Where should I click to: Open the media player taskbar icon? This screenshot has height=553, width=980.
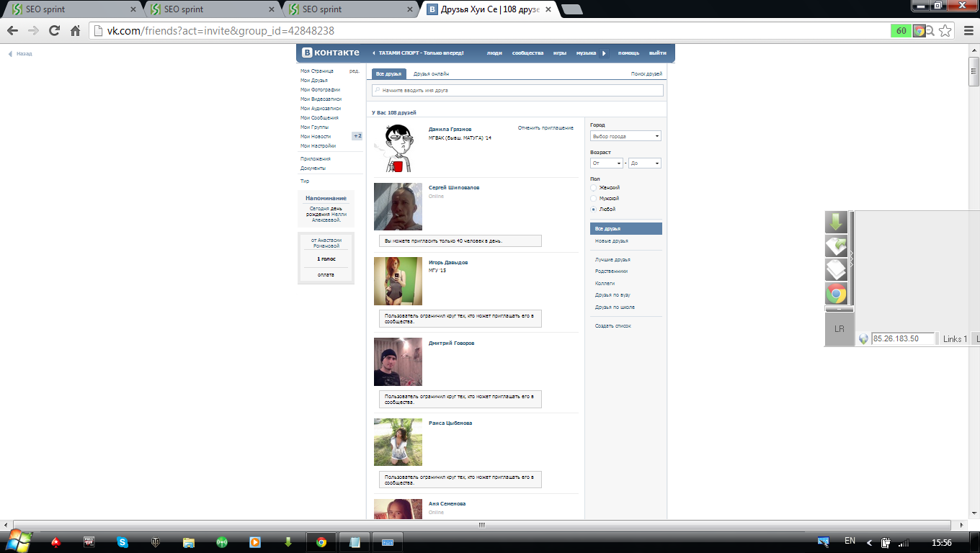255,542
